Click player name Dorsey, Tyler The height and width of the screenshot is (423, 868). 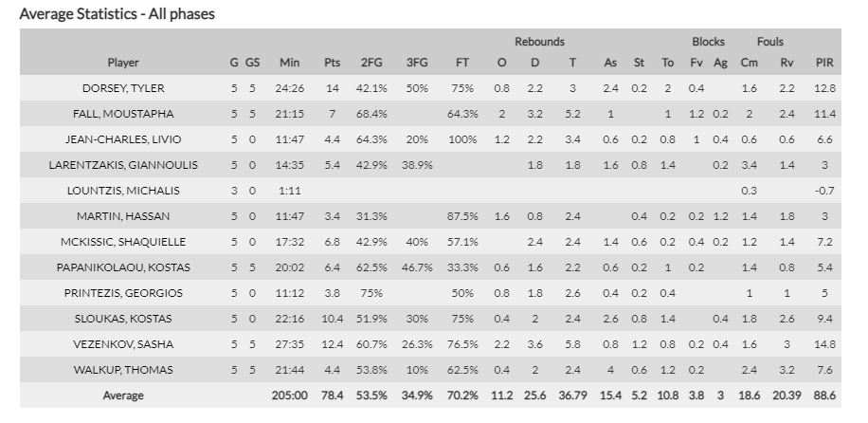tap(123, 88)
